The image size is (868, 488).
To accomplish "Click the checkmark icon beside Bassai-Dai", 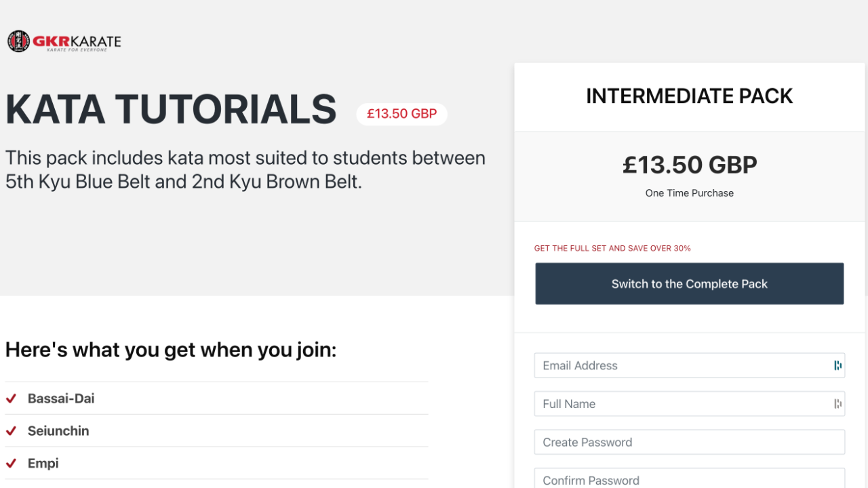I will click(11, 399).
